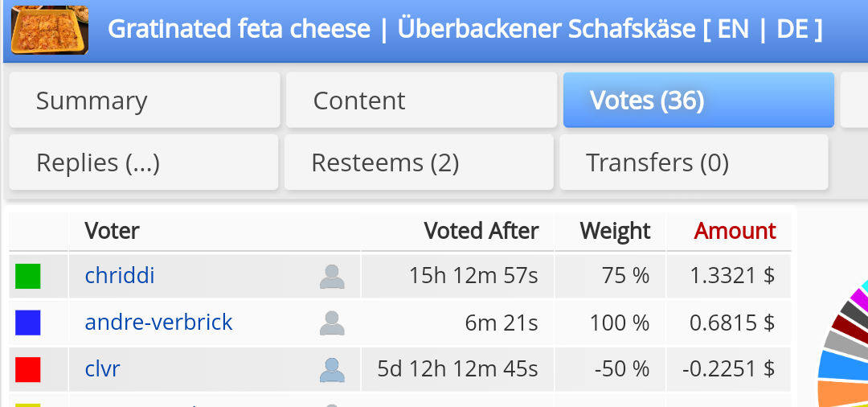Image resolution: width=868 pixels, height=407 pixels.
Task: Select the Votes (36) tab
Action: click(698, 101)
